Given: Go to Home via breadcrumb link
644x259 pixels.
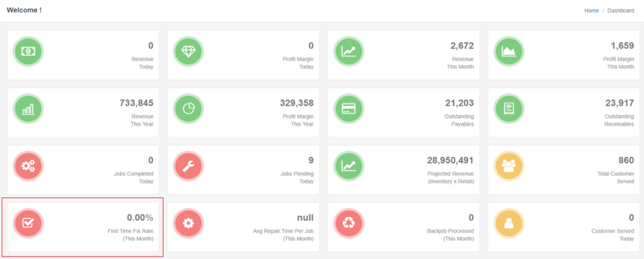Looking at the screenshot, I should tap(591, 11).
